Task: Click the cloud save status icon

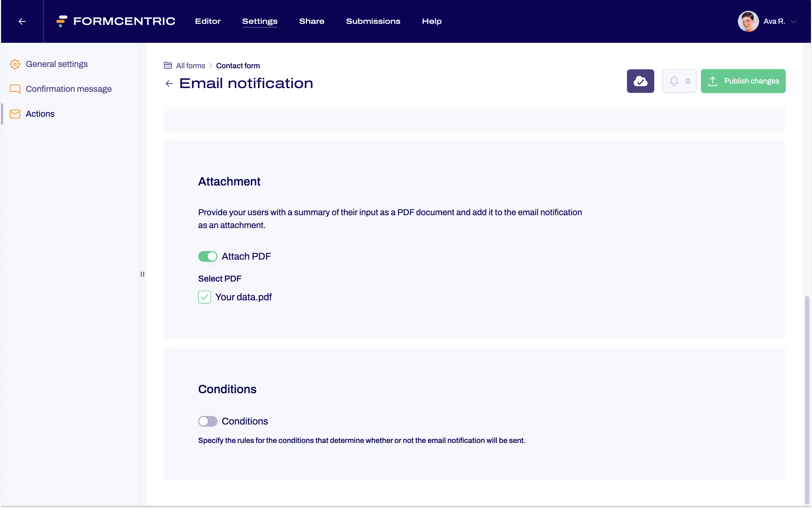Action: (640, 81)
